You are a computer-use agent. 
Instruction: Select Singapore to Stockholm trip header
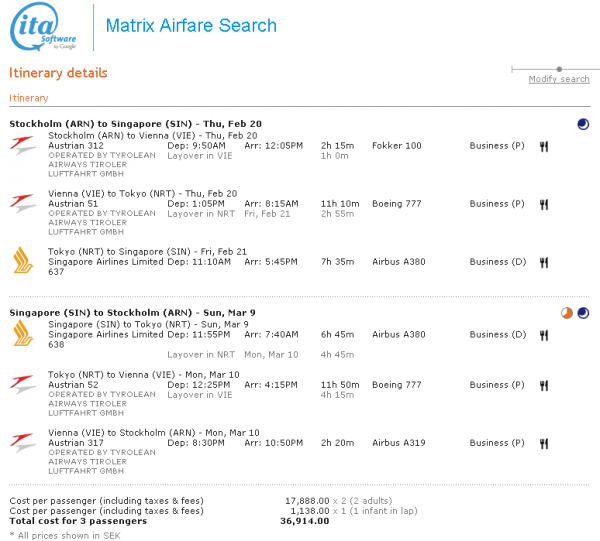[122, 312]
